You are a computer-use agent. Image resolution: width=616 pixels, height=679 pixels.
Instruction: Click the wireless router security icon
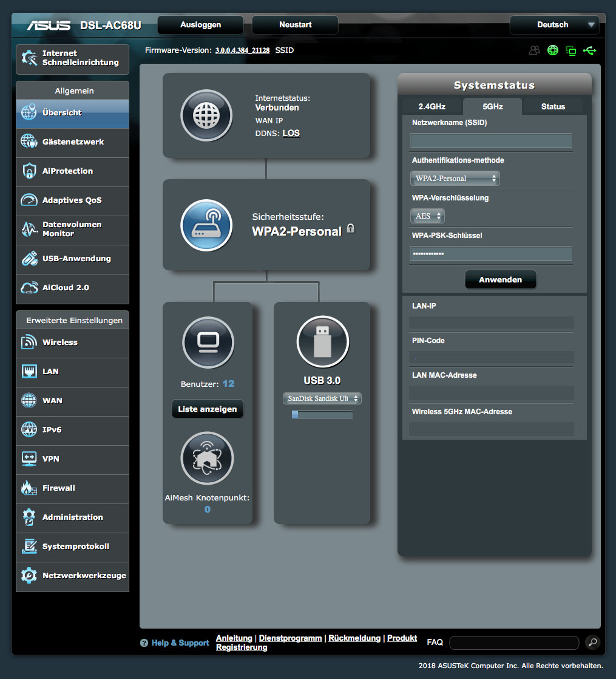(206, 225)
